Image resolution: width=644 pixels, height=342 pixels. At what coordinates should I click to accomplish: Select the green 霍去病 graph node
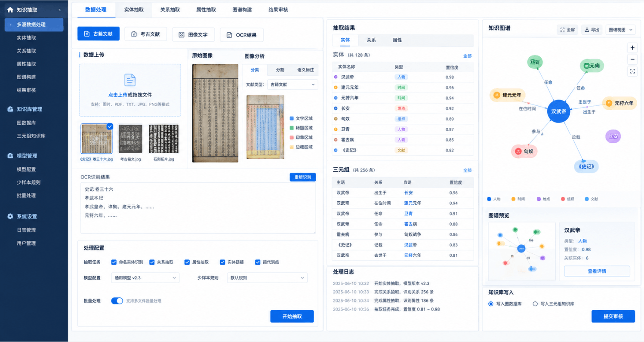click(x=592, y=66)
